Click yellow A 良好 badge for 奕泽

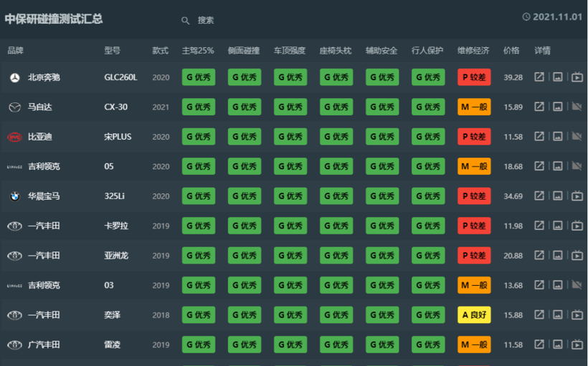click(474, 315)
